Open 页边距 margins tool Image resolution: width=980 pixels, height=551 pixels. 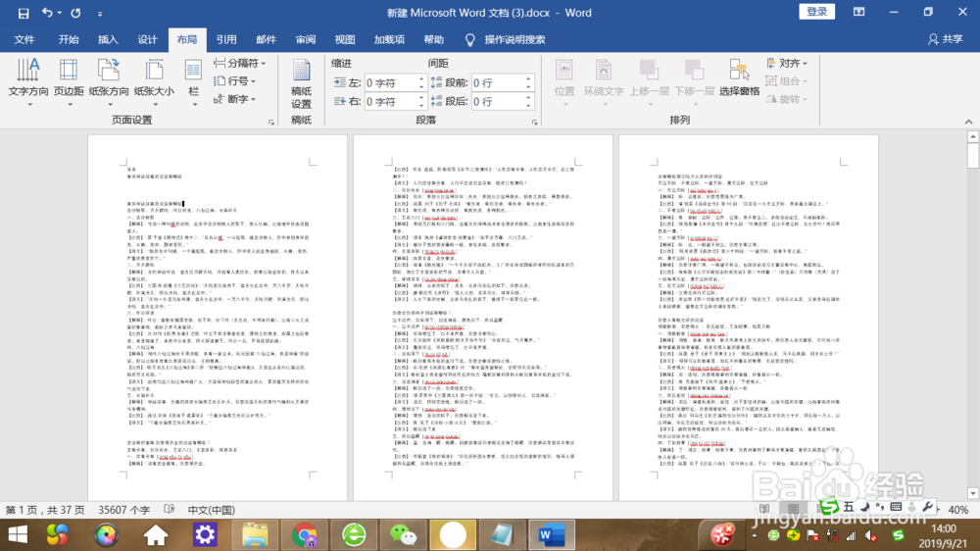[x=69, y=82]
